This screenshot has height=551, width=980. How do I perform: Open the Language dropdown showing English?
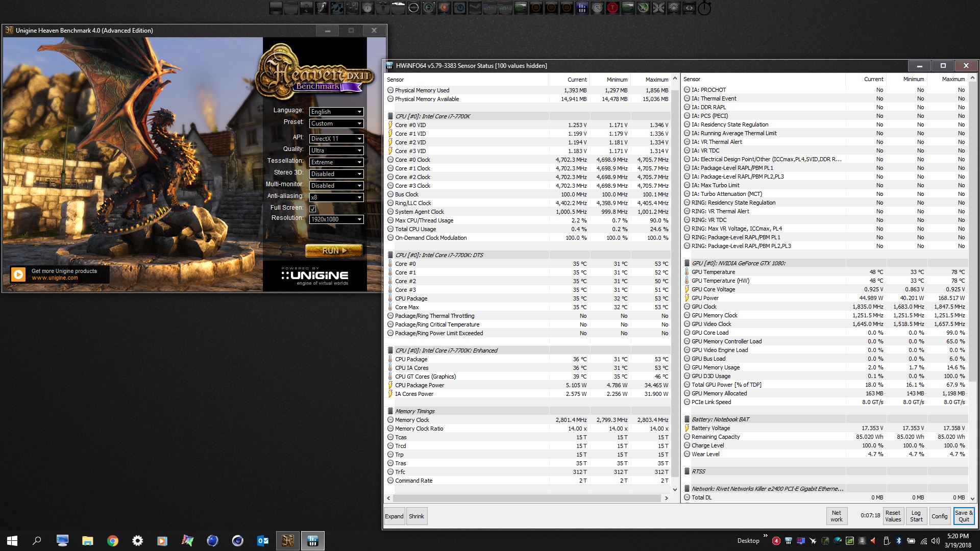click(x=336, y=112)
